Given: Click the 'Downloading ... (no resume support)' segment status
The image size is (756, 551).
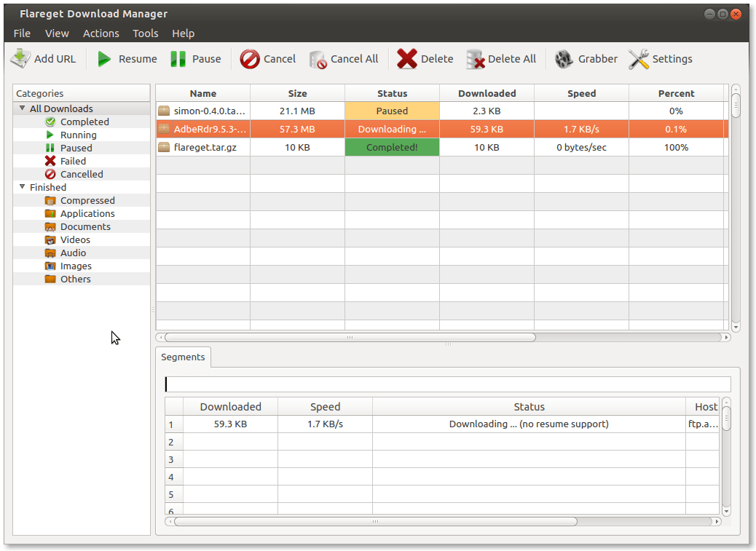Looking at the screenshot, I should click(x=529, y=424).
